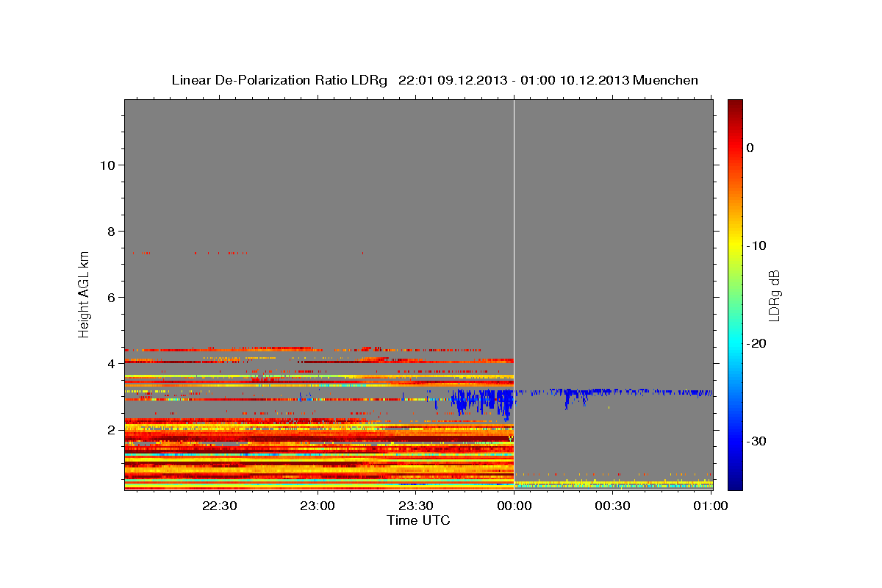Click the 'Time UTC' axis label
This screenshot has width=882, height=588.
(418, 520)
